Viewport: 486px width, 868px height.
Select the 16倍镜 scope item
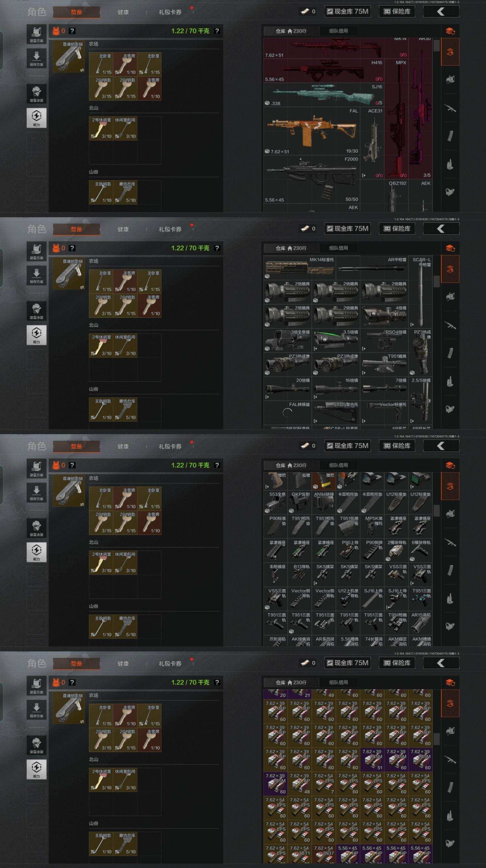pos(336,389)
